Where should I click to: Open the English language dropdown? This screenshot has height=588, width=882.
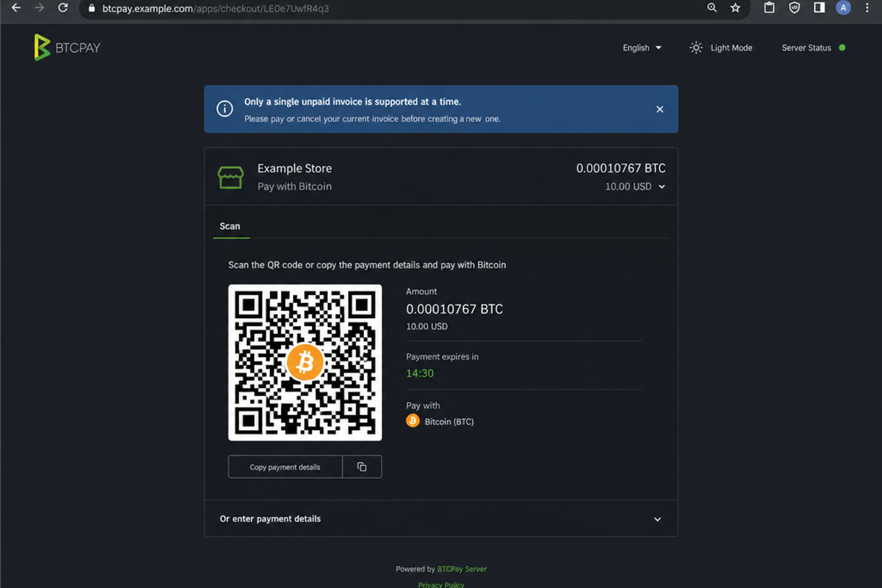pyautogui.click(x=642, y=48)
